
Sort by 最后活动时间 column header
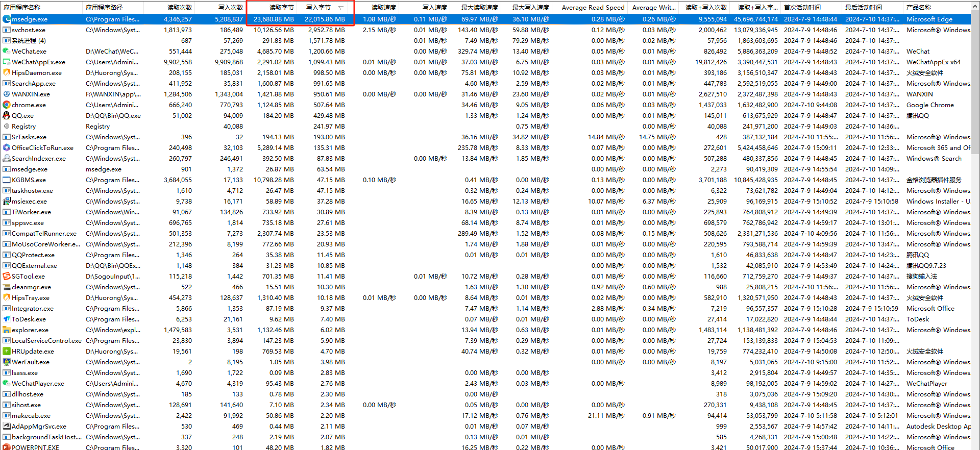(x=872, y=7)
